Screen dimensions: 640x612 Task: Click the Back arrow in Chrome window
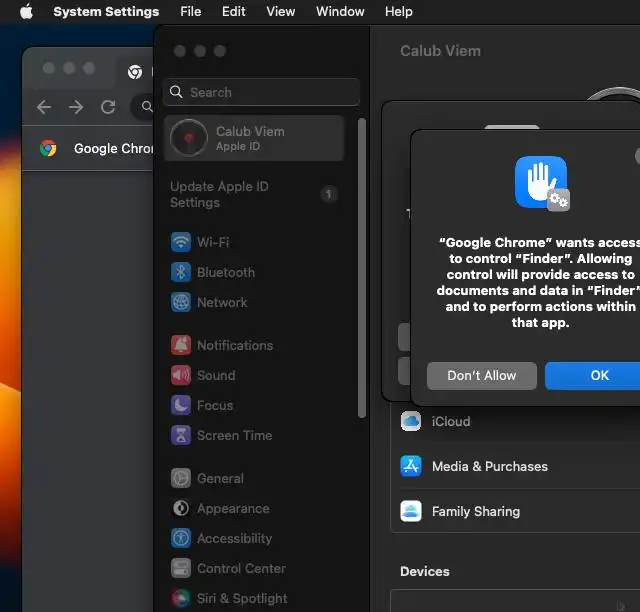coord(44,107)
